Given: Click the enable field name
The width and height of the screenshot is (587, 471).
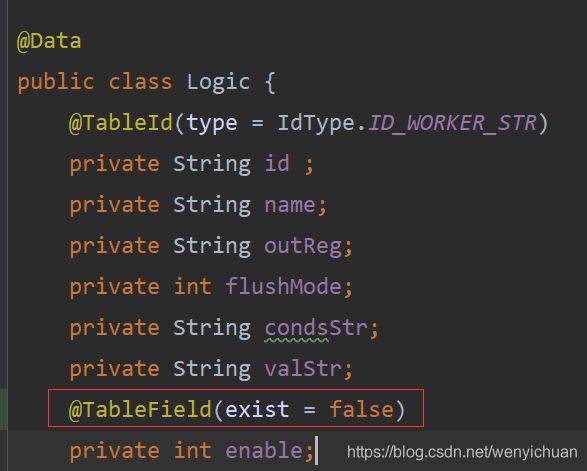Looking at the screenshot, I should pyautogui.click(x=264, y=450).
